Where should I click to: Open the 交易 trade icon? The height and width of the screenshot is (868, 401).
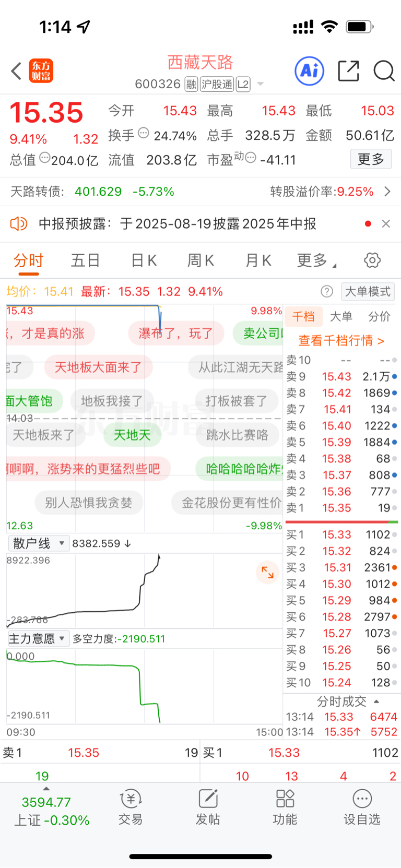click(131, 807)
